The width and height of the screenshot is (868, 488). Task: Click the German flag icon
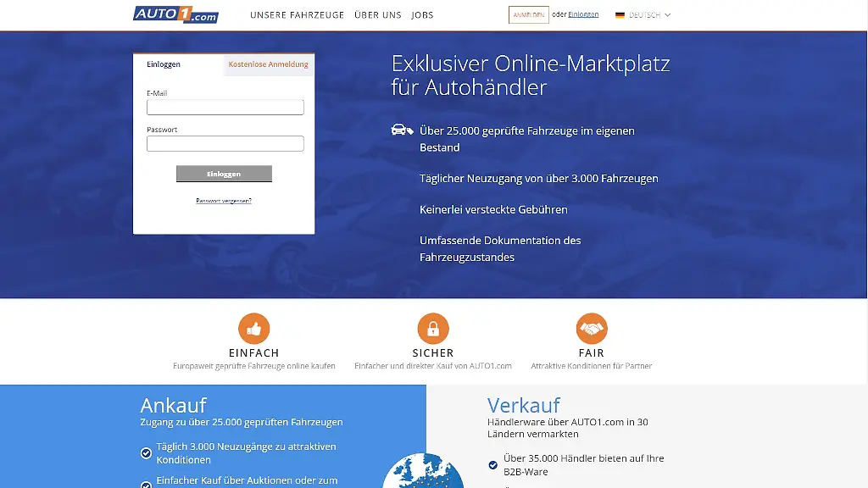click(620, 15)
